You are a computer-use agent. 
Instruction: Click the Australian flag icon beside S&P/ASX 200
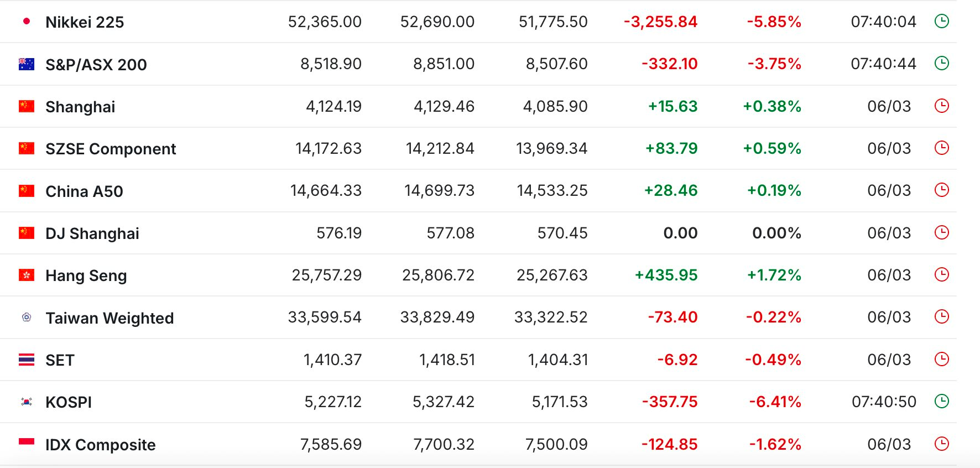click(27, 64)
